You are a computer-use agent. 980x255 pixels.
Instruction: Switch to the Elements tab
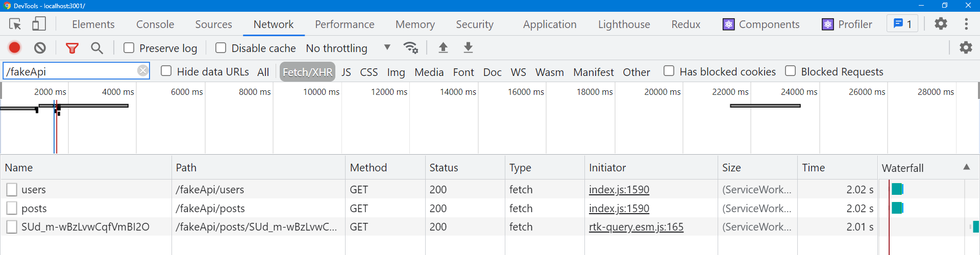pyautogui.click(x=93, y=24)
